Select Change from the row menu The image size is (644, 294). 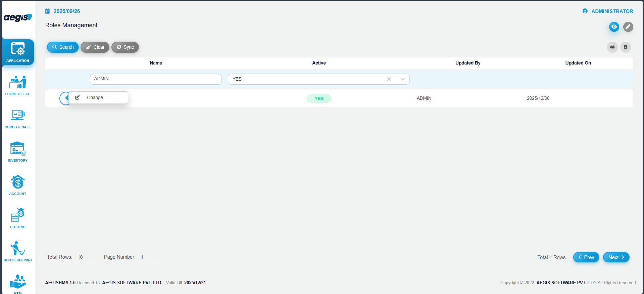point(95,98)
